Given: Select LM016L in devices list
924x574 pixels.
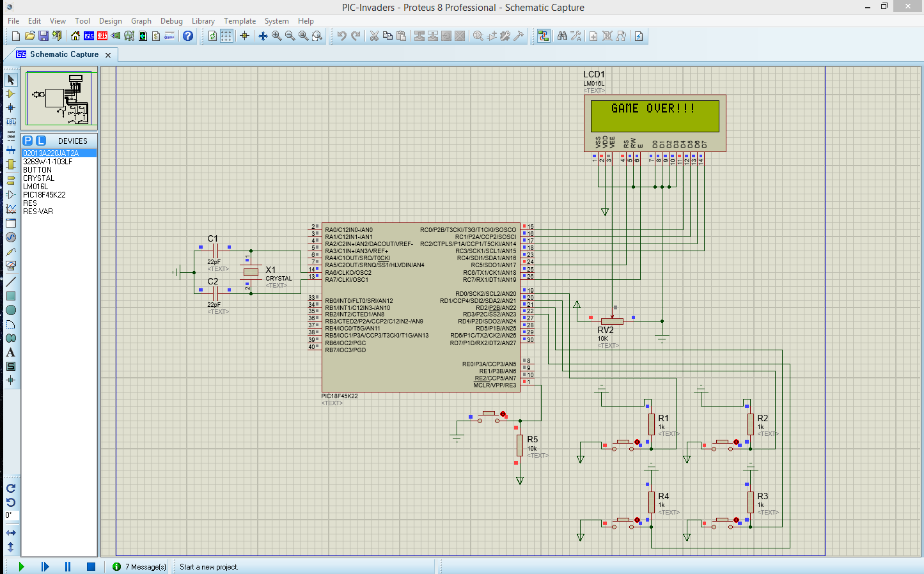Looking at the screenshot, I should pyautogui.click(x=36, y=187).
